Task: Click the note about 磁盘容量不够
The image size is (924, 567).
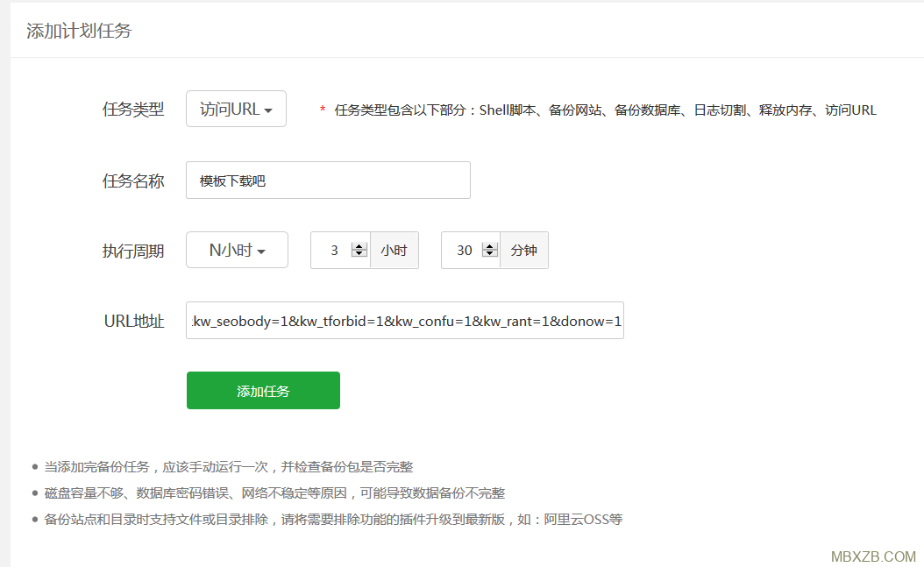Action: (x=274, y=493)
